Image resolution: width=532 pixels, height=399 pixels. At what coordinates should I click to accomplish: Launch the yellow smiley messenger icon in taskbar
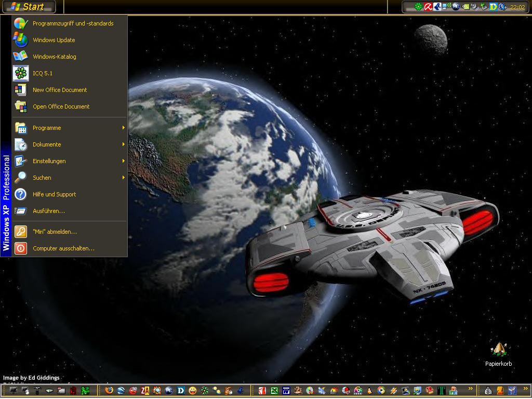(x=193, y=390)
